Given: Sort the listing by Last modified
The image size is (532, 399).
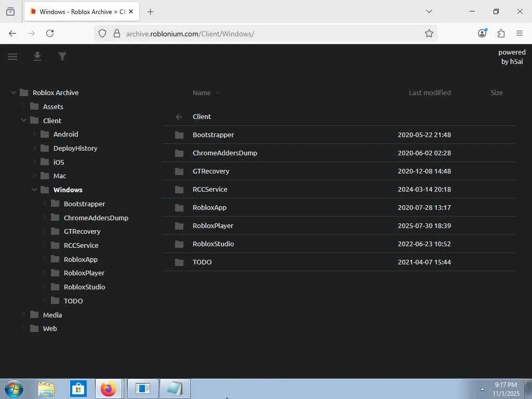Looking at the screenshot, I should click(430, 92).
